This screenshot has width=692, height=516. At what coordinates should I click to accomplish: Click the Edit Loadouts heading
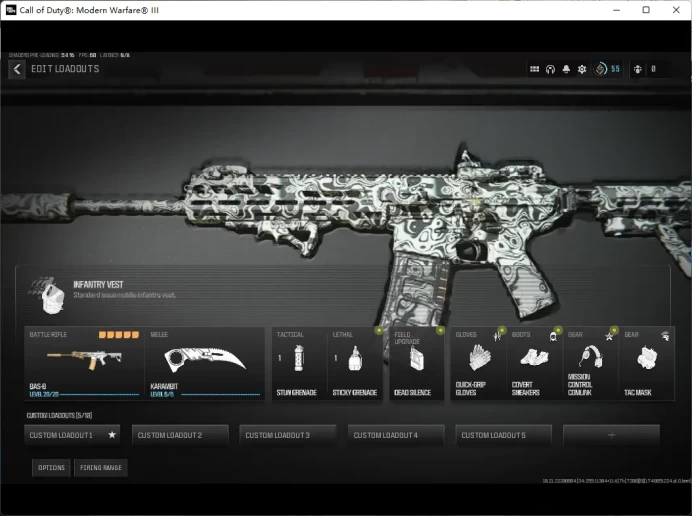(65, 69)
